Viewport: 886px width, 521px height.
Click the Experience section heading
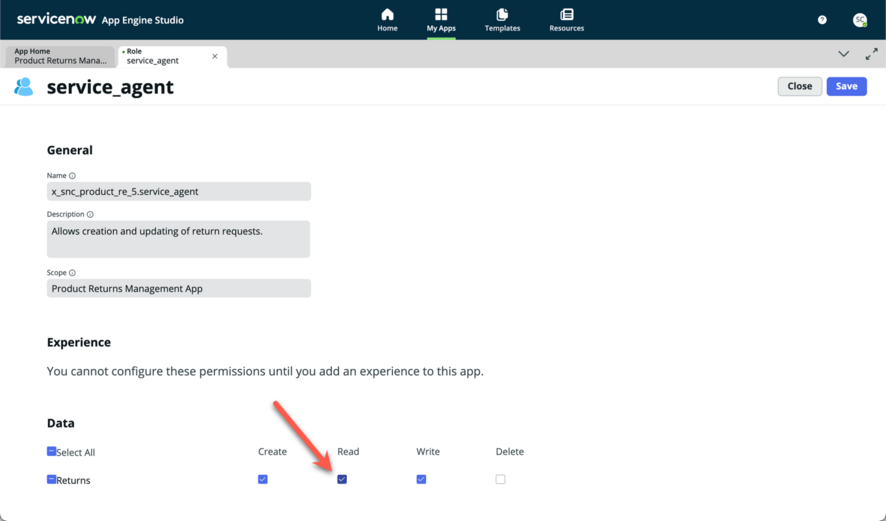pos(79,342)
